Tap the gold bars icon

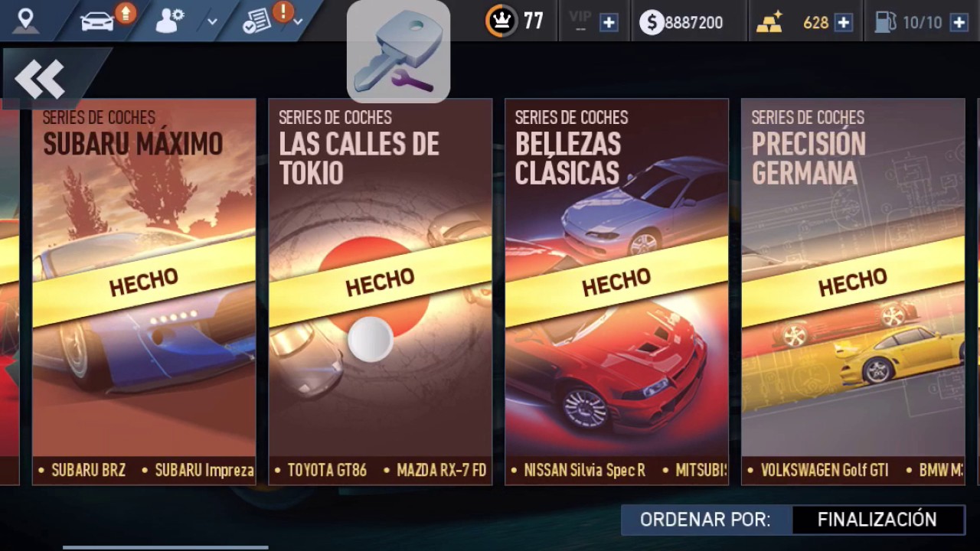[768, 22]
